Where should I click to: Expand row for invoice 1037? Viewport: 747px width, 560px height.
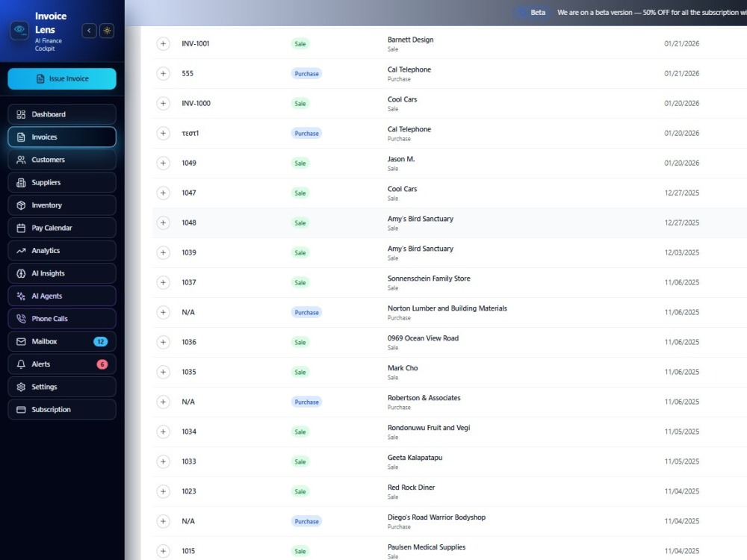pos(163,282)
